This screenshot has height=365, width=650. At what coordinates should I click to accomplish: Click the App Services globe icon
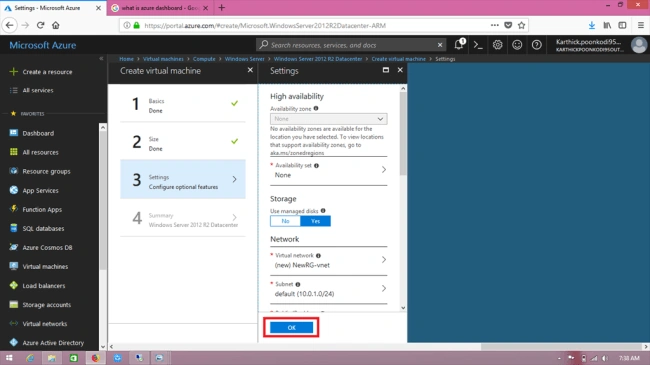(x=14, y=190)
